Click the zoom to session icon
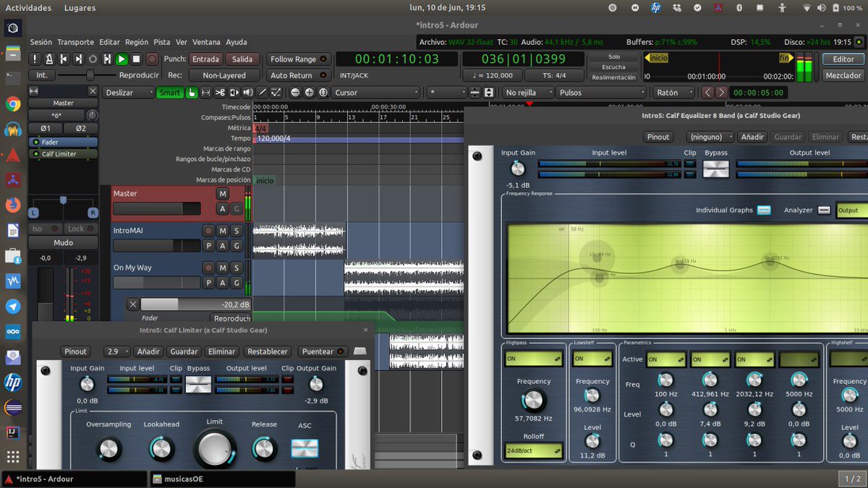Viewport: 868px width, 488px height. (x=323, y=93)
